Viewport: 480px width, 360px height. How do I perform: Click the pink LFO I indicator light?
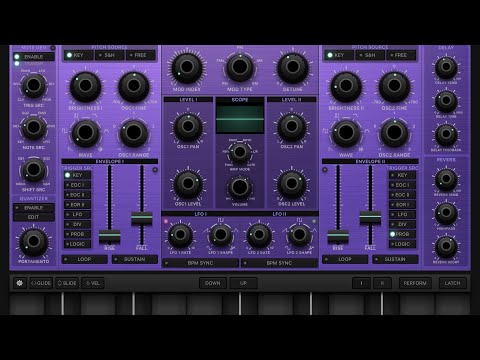166,221
